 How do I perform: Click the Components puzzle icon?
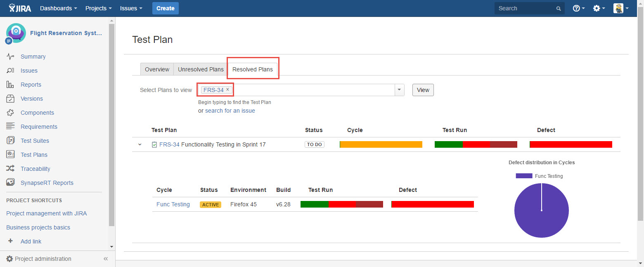point(11,113)
